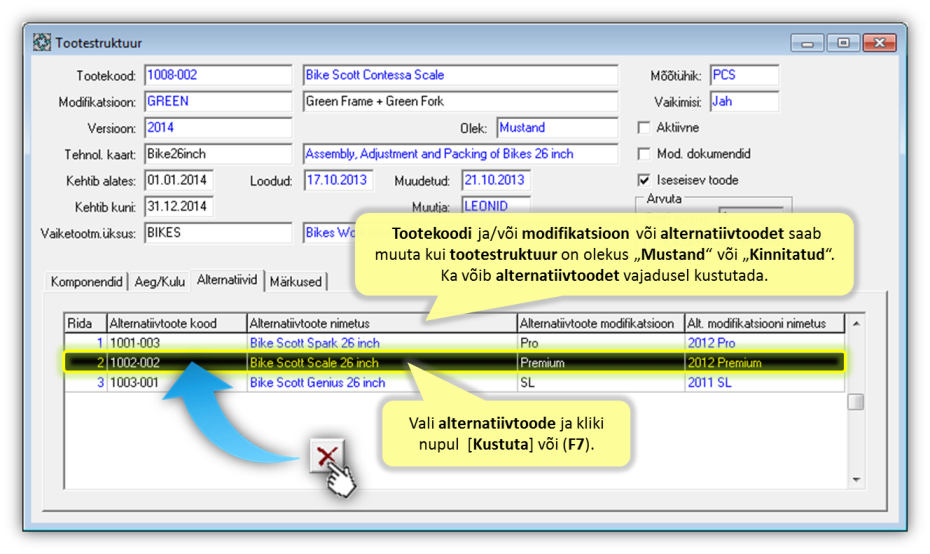Image resolution: width=930 pixels, height=554 pixels.
Task: Click the Loodud date 17.10.2013
Action: pyautogui.click(x=338, y=180)
